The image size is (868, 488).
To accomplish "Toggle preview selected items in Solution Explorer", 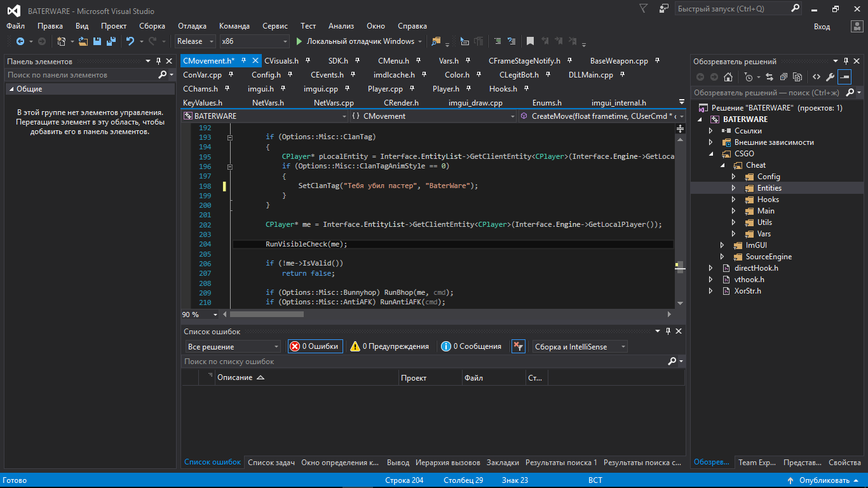I will point(844,77).
